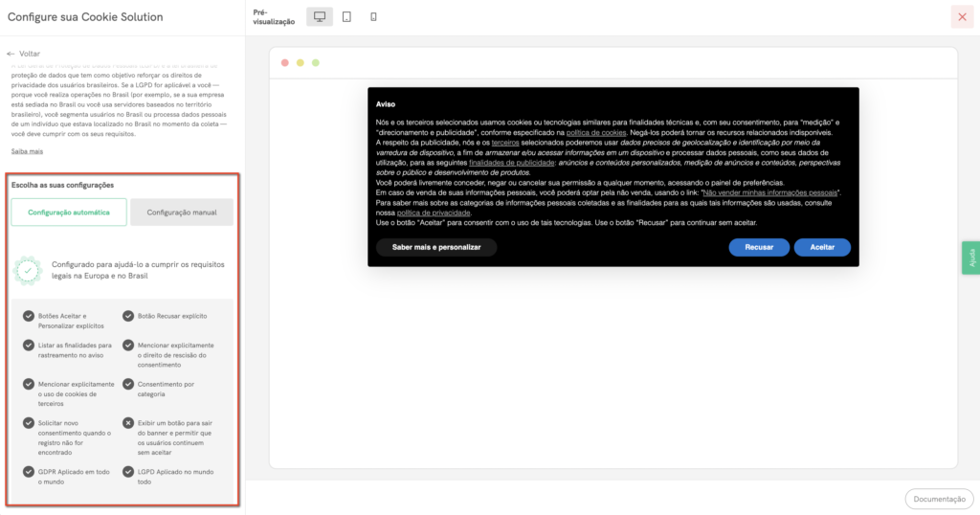Close the Cookie Solution configurator

[962, 17]
